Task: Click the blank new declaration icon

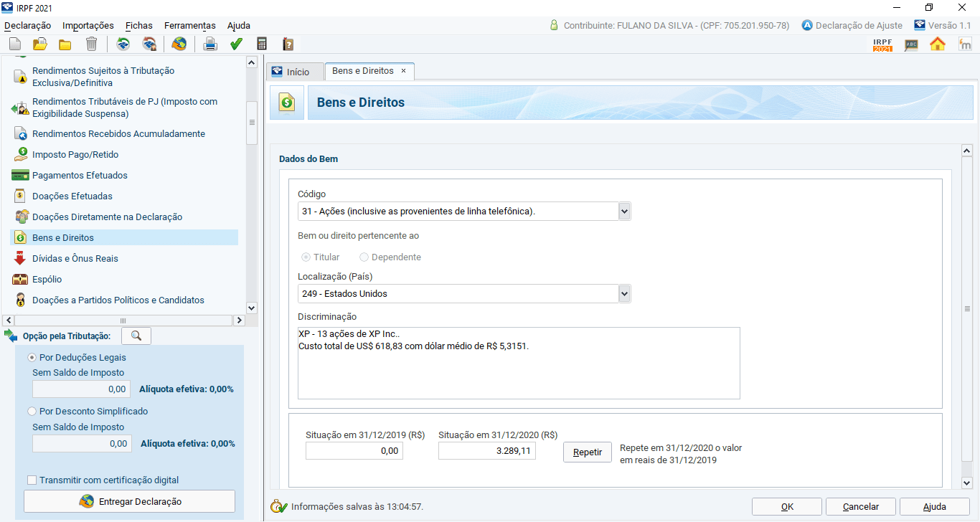Action: point(15,44)
